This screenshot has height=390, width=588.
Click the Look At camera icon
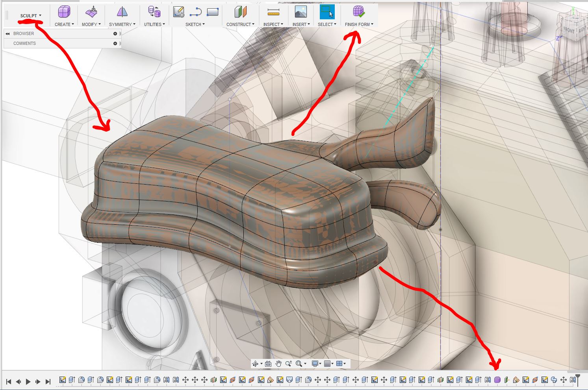click(268, 364)
